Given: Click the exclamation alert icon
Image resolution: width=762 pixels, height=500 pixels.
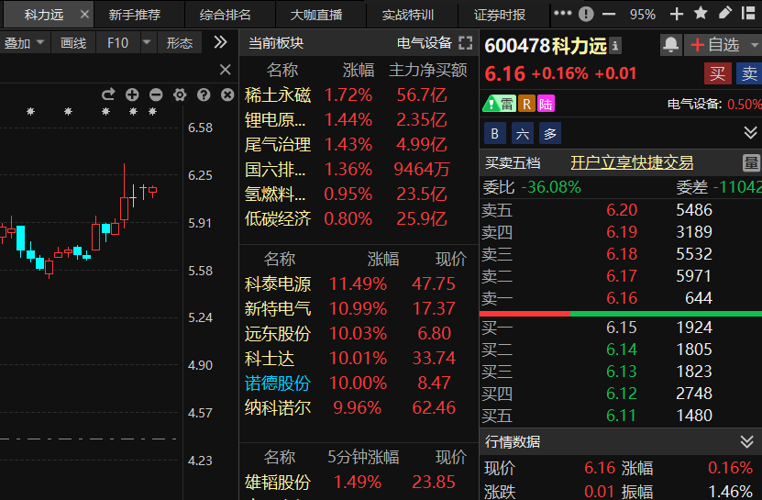Looking at the screenshot, I should coord(586,14).
